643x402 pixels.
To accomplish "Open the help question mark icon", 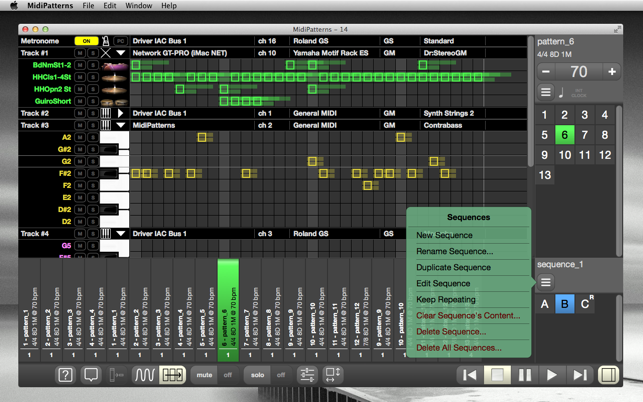I will (x=65, y=375).
